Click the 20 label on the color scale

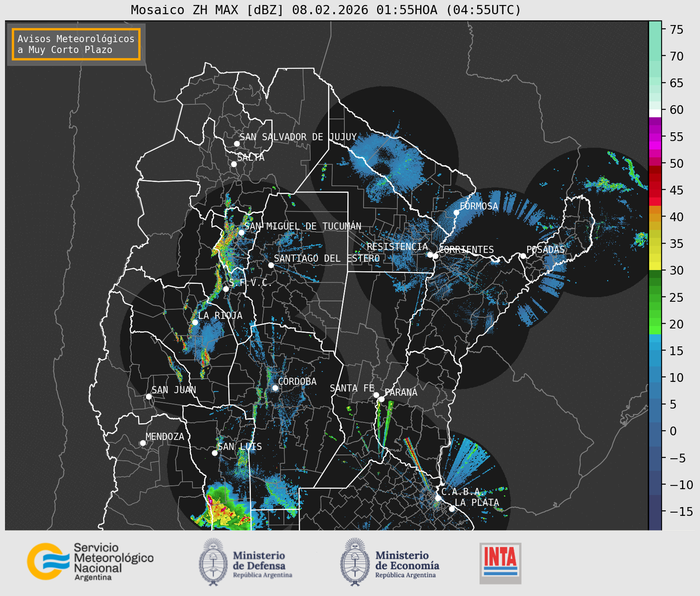coord(677,324)
